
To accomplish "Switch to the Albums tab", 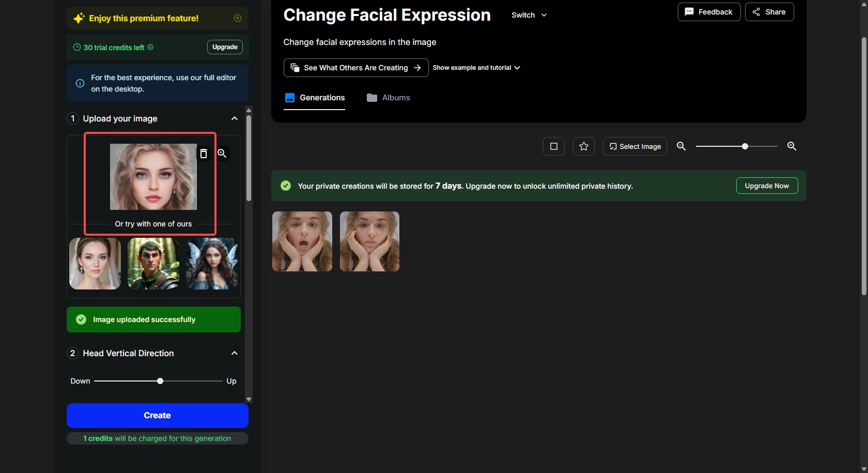I will 389,98.
